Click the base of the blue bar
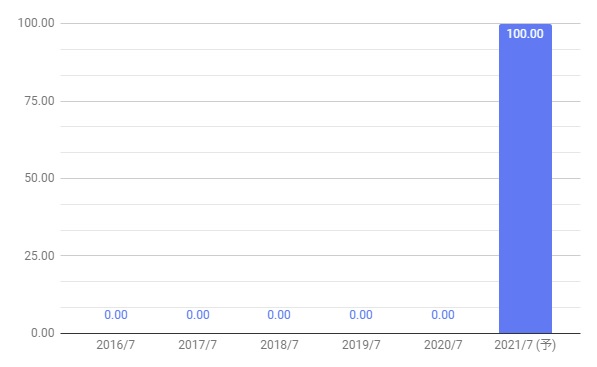Viewport: 597px width, 367px height. (x=525, y=332)
